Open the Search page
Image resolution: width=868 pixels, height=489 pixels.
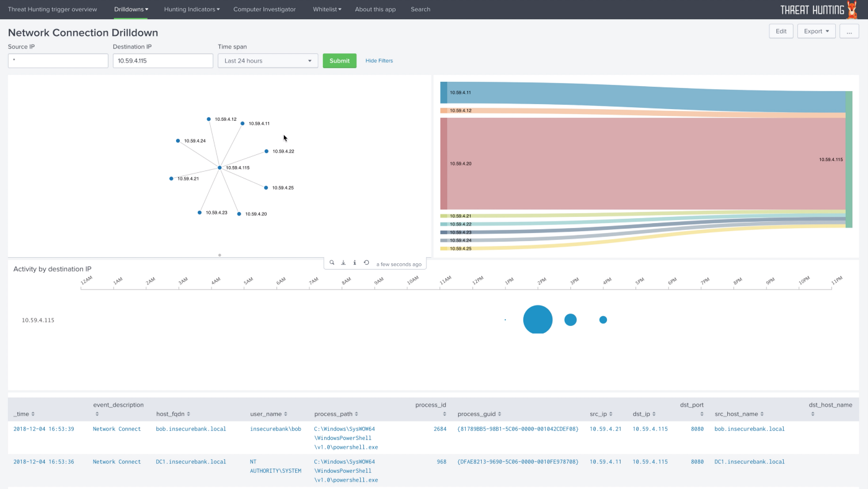coord(420,9)
